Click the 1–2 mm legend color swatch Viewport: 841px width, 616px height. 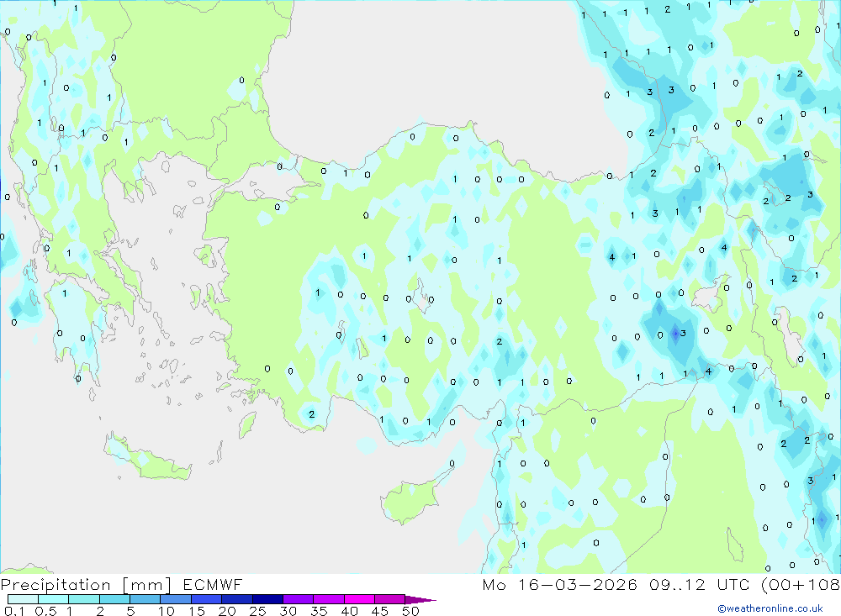pos(84,599)
